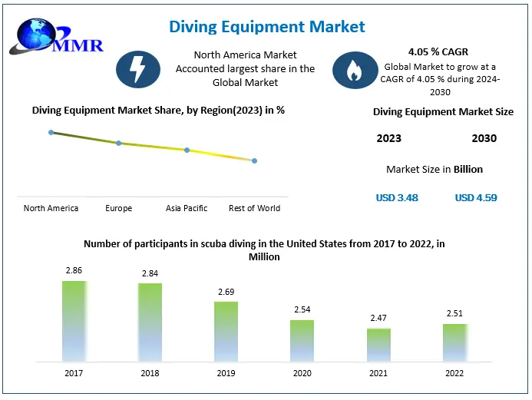Select the 2018 bar in participants chart
This screenshot has width=532, height=400.
point(150,322)
